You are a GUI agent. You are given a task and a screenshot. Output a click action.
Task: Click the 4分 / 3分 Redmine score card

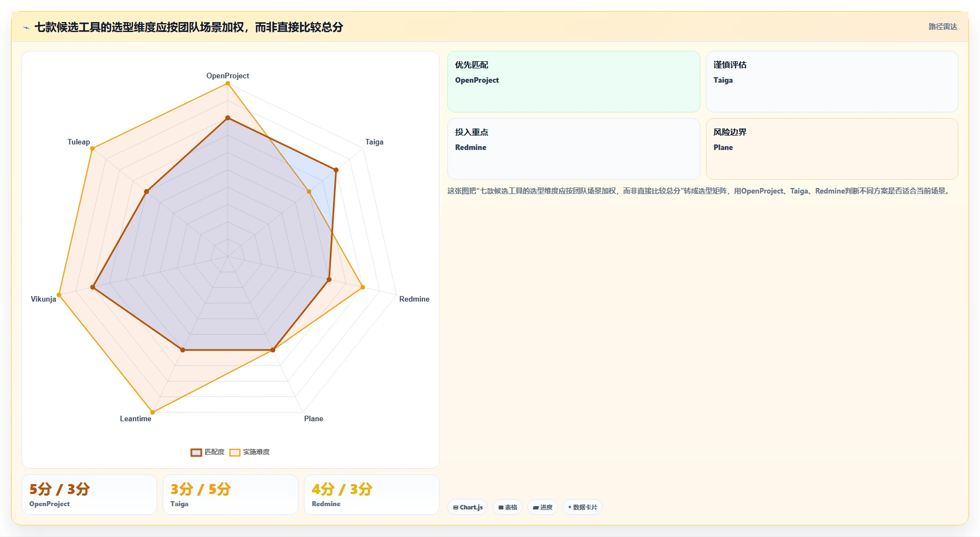[372, 495]
